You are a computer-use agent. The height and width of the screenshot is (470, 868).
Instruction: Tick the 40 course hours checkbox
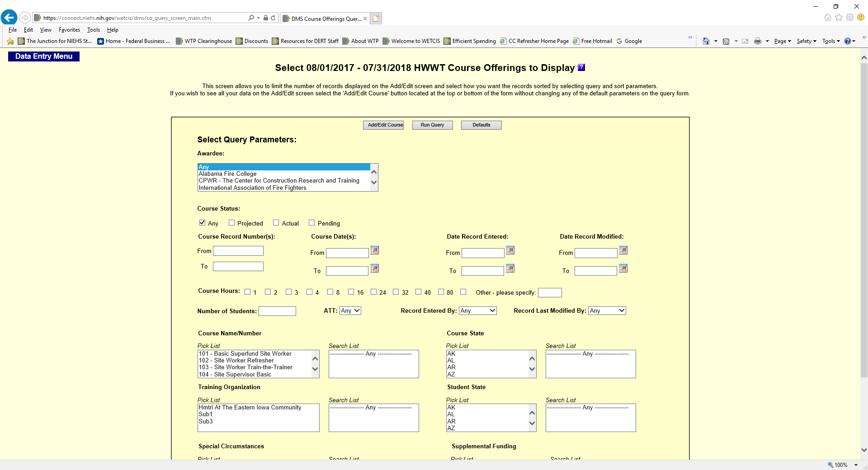(418, 292)
